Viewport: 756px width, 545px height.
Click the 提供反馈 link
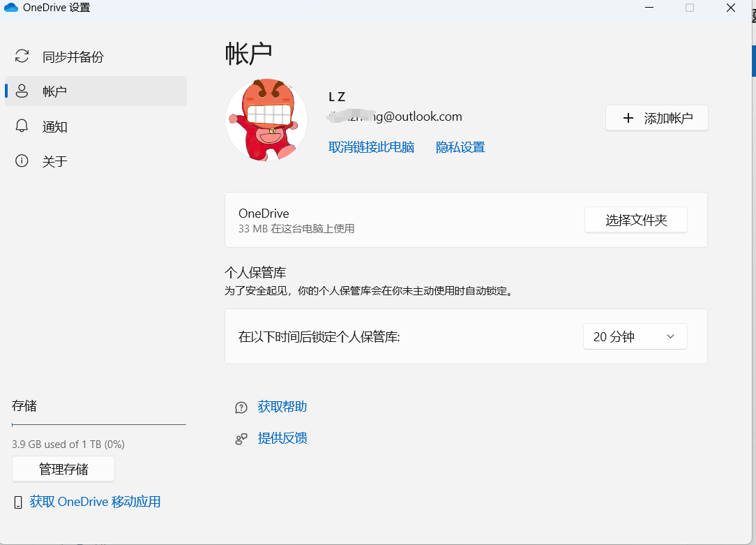pos(282,438)
